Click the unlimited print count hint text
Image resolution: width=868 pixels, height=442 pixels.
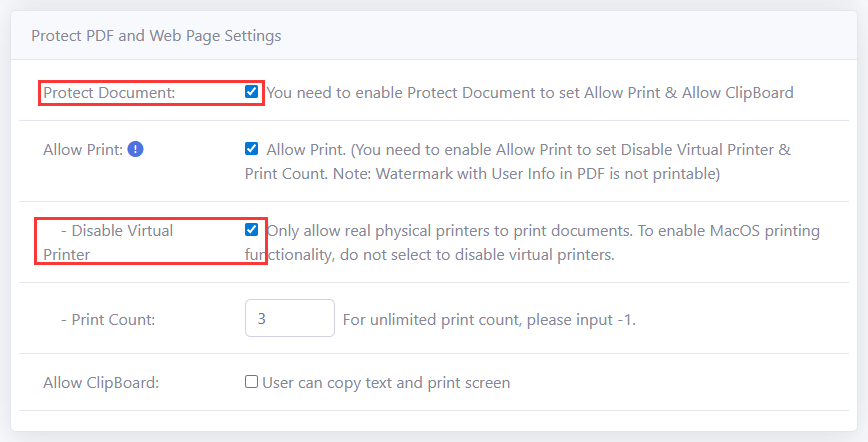click(x=489, y=320)
